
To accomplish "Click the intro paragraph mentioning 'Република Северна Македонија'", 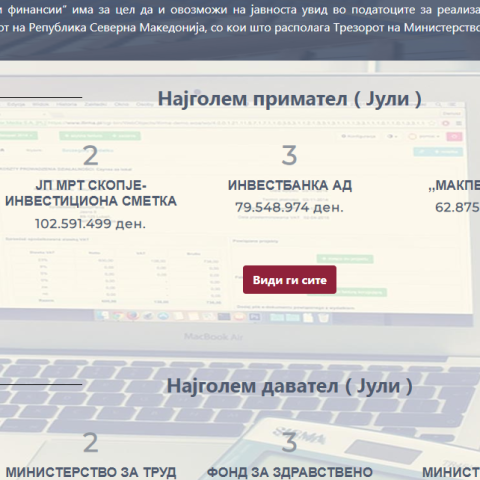I will pyautogui.click(x=240, y=19).
